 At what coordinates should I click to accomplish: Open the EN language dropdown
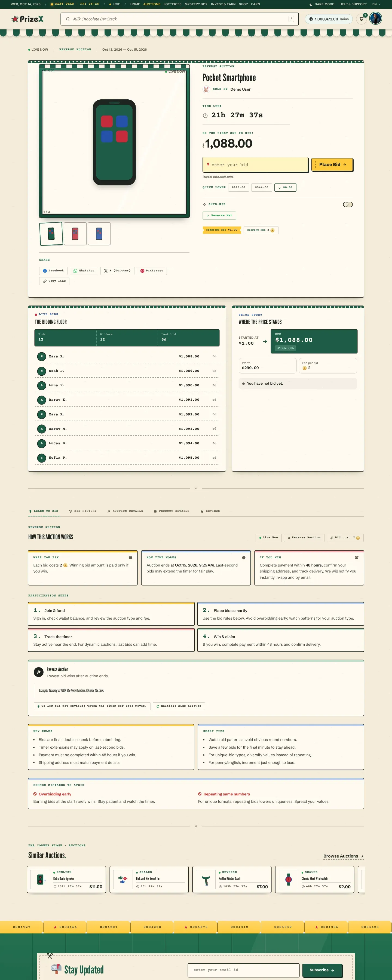[376, 4]
